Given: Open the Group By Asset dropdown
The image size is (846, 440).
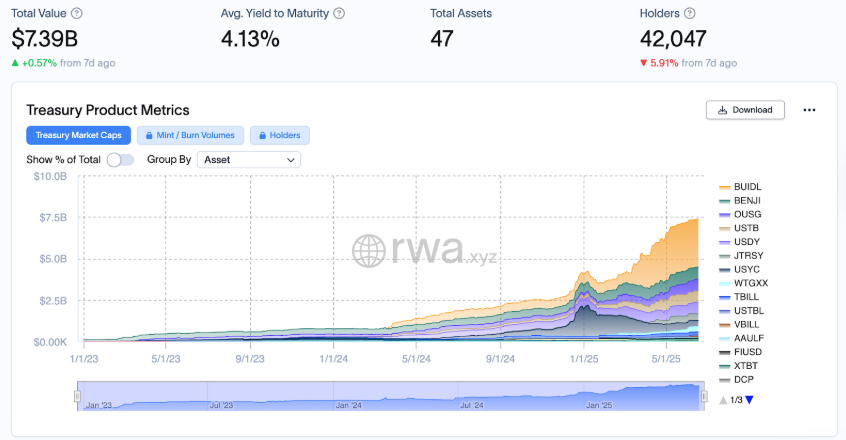Looking at the screenshot, I should [x=249, y=160].
